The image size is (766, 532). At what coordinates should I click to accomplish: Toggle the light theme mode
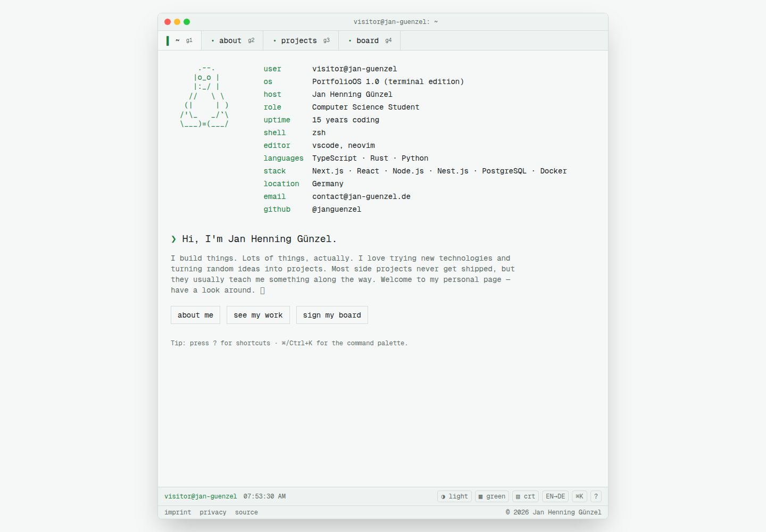[454, 496]
